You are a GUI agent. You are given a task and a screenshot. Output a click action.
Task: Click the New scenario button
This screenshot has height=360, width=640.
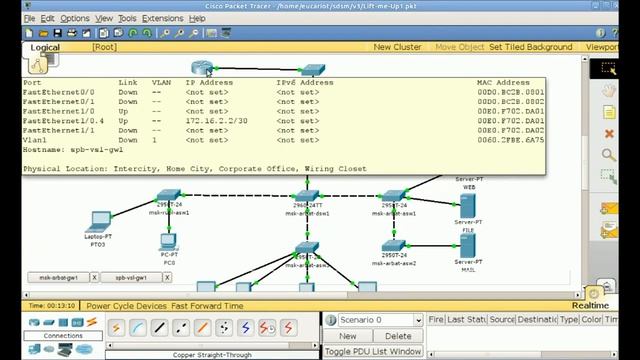tap(348, 336)
